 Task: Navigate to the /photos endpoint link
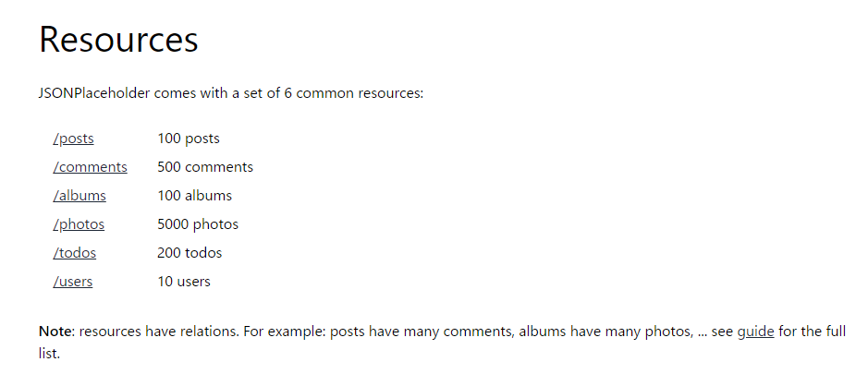coord(79,225)
